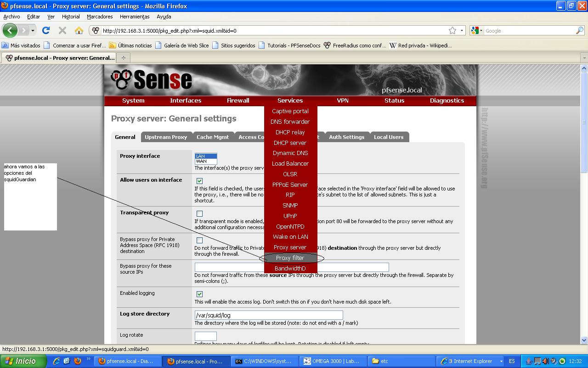This screenshot has height=368, width=588.
Task: Bookmark this page with the star icon
Action: coord(452,31)
